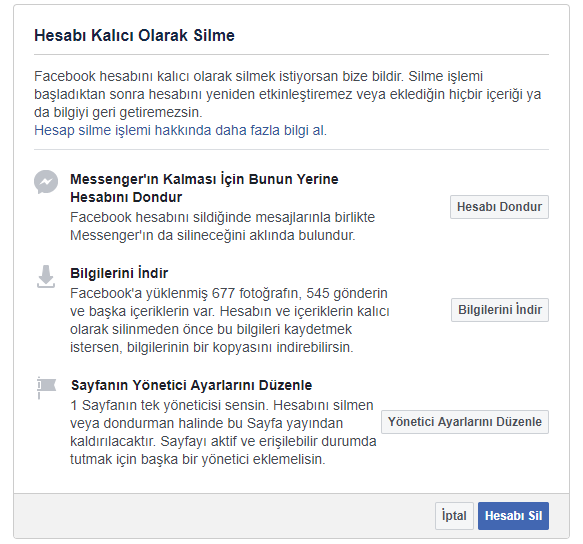Click the Hesabı Dondur button
This screenshot has height=544, width=583.
point(499,207)
